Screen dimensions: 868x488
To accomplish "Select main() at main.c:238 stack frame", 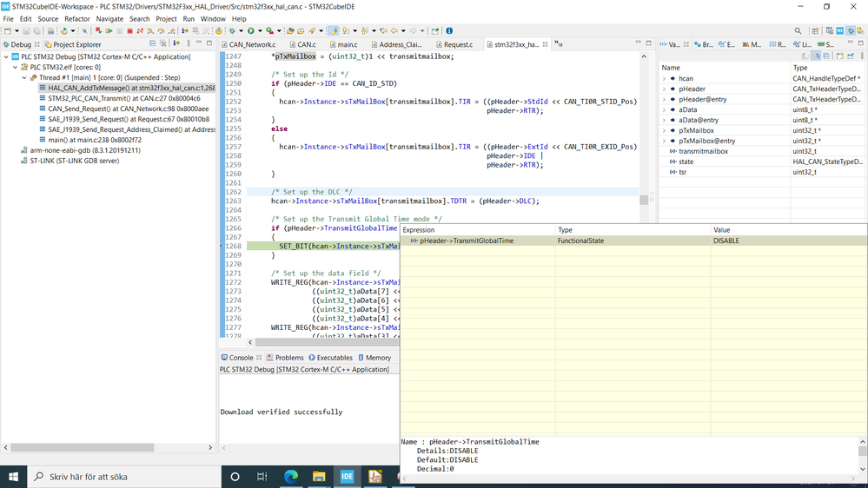I will click(x=90, y=140).
